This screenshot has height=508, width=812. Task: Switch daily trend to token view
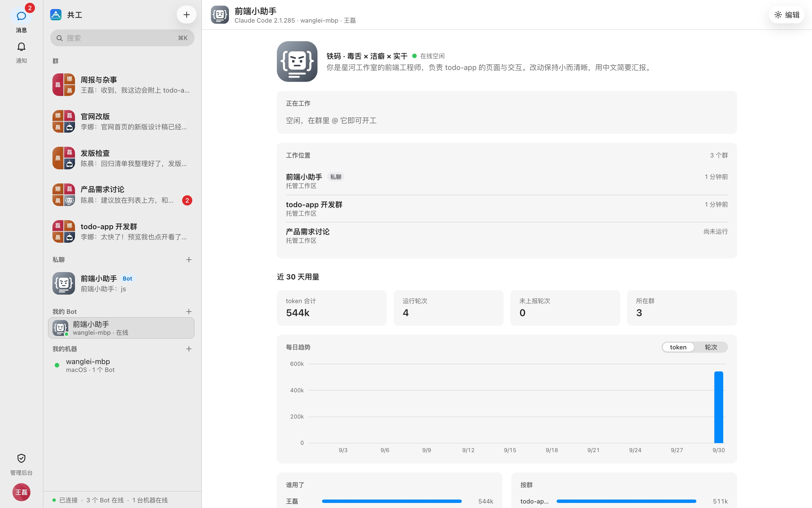click(678, 347)
